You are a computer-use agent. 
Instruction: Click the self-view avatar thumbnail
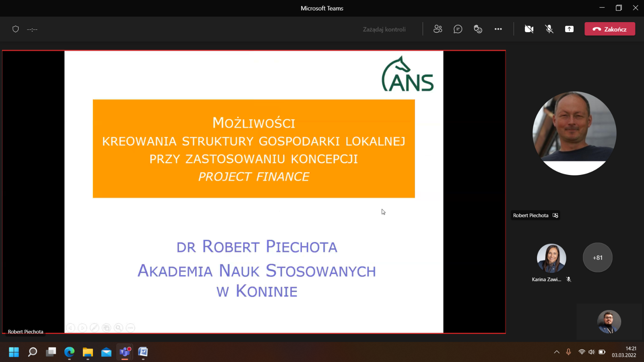pos(609,322)
